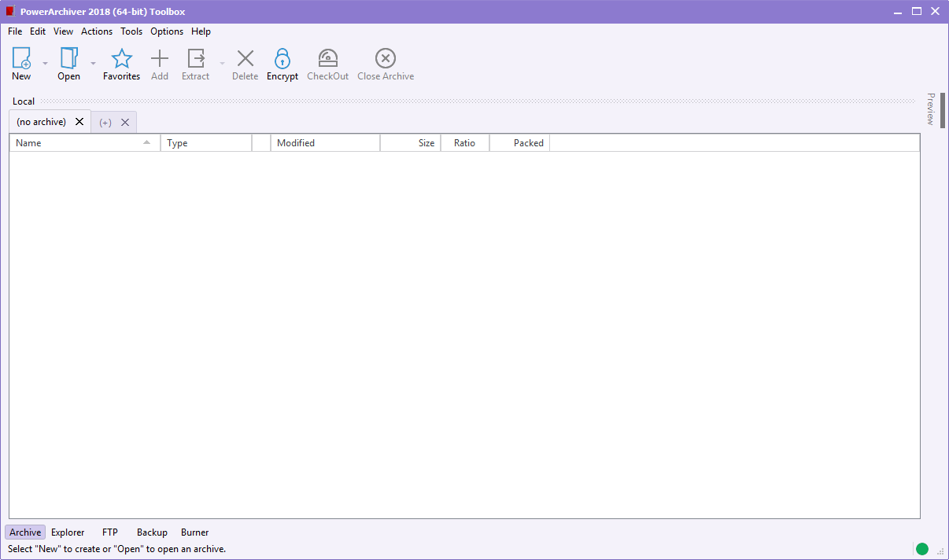Image resolution: width=949 pixels, height=560 pixels.
Task: Click the Extract toolbar icon
Action: (x=195, y=59)
